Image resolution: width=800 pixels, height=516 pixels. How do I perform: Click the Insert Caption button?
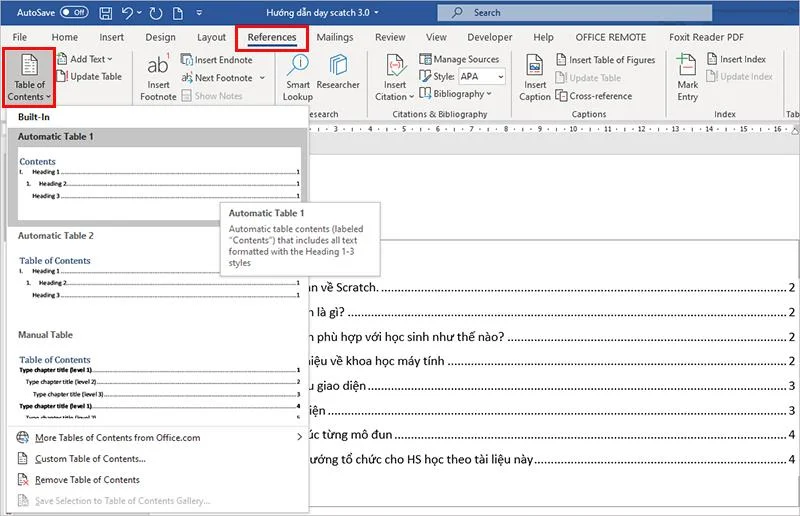click(x=535, y=78)
